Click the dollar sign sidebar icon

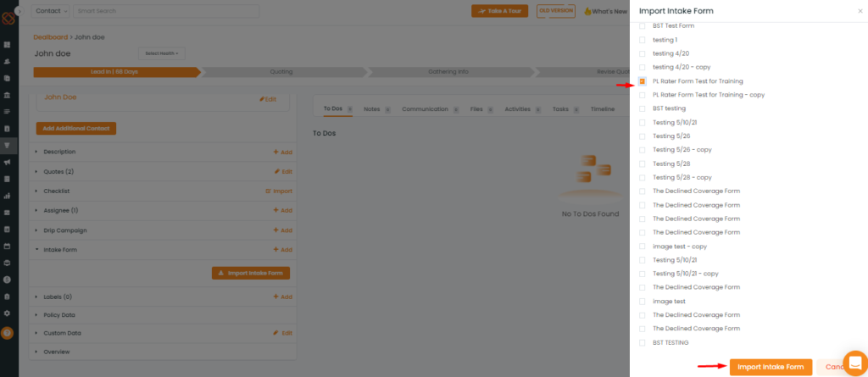click(7, 279)
